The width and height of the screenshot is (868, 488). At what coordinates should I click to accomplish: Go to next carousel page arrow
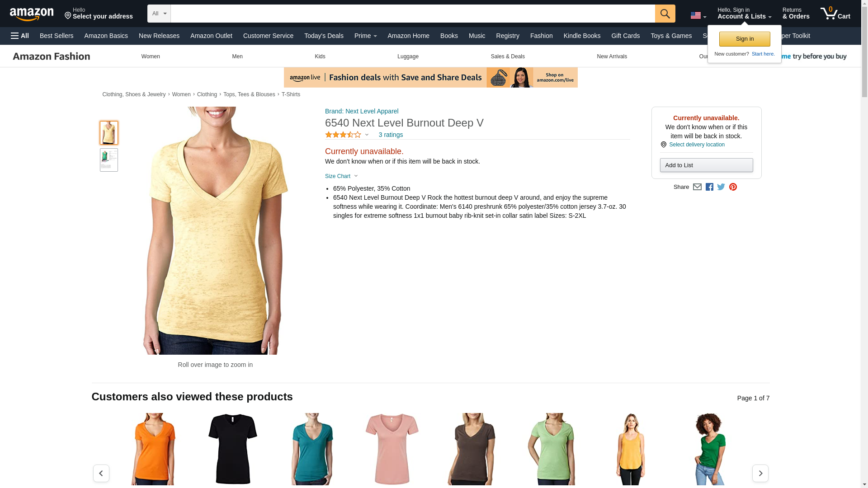point(760,473)
